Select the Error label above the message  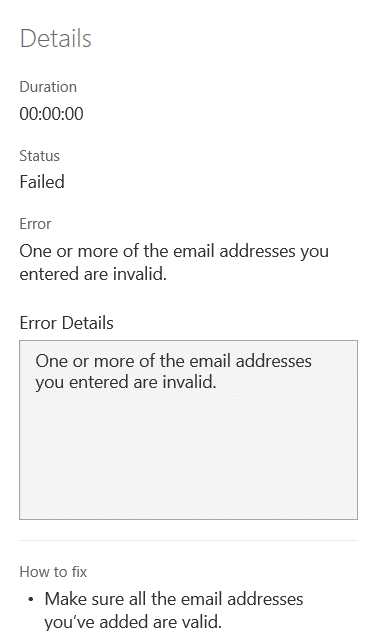click(35, 224)
